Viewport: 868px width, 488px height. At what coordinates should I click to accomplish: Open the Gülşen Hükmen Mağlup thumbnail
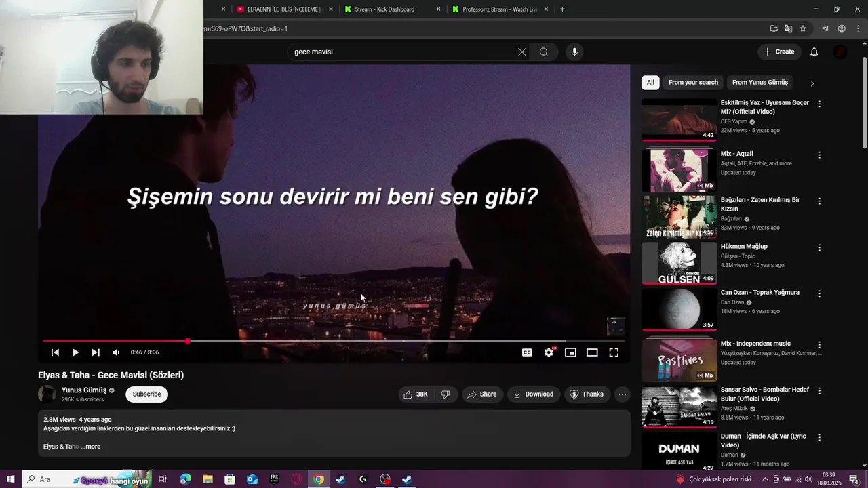coord(679,264)
